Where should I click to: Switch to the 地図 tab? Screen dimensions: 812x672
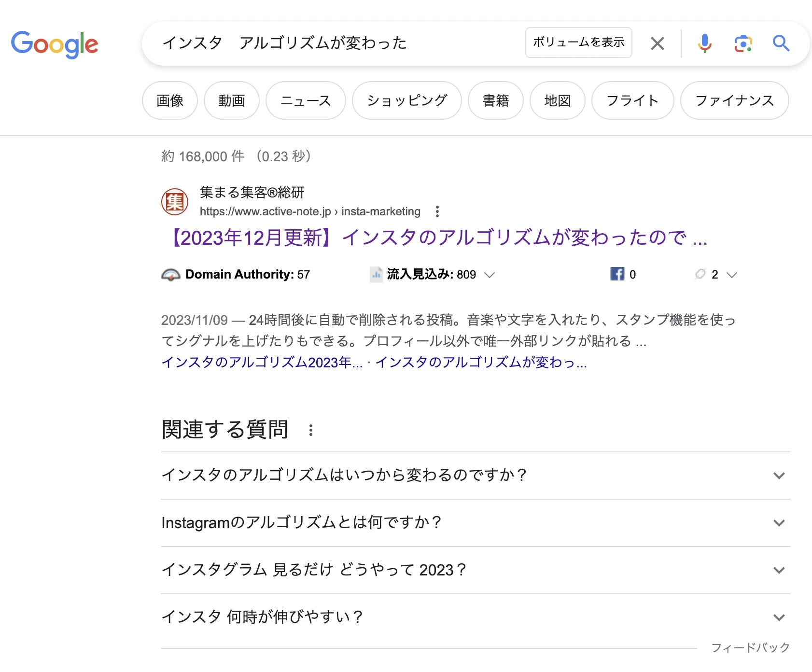[558, 100]
